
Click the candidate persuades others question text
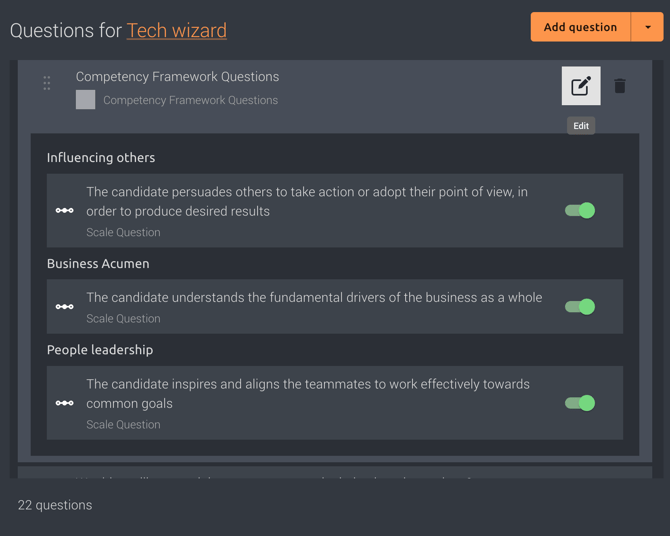coord(307,201)
